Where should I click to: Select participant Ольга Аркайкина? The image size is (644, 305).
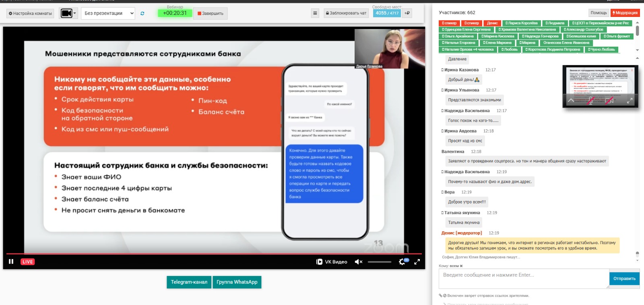pyautogui.click(x=458, y=36)
